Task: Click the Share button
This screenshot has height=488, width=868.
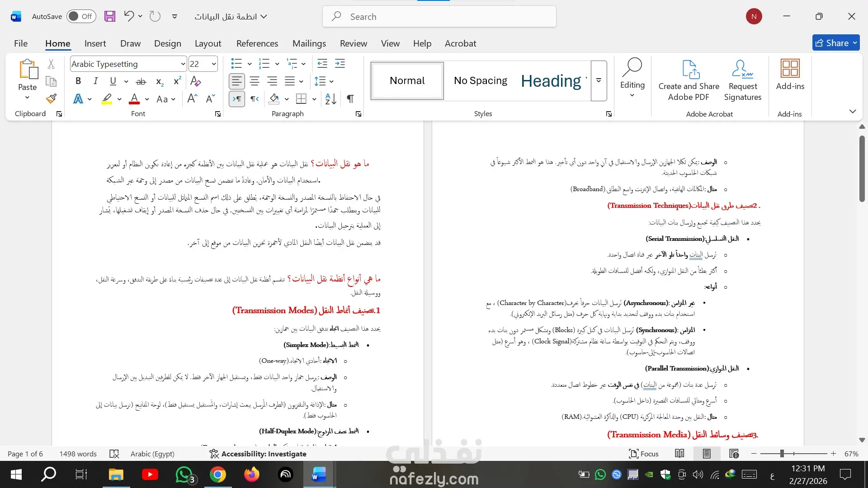Action: pos(831,43)
